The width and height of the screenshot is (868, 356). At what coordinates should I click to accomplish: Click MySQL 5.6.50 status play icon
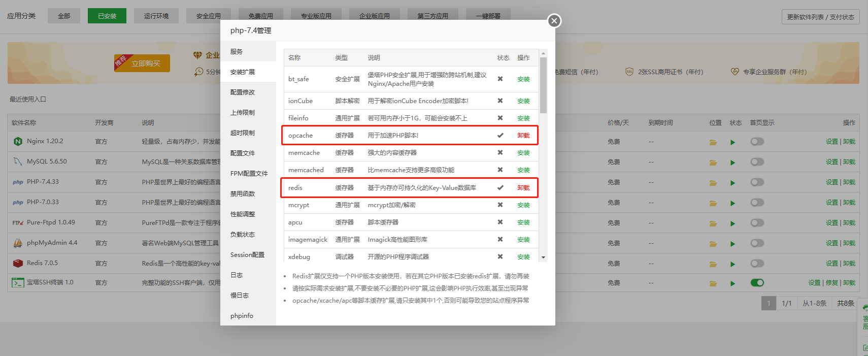pos(733,163)
